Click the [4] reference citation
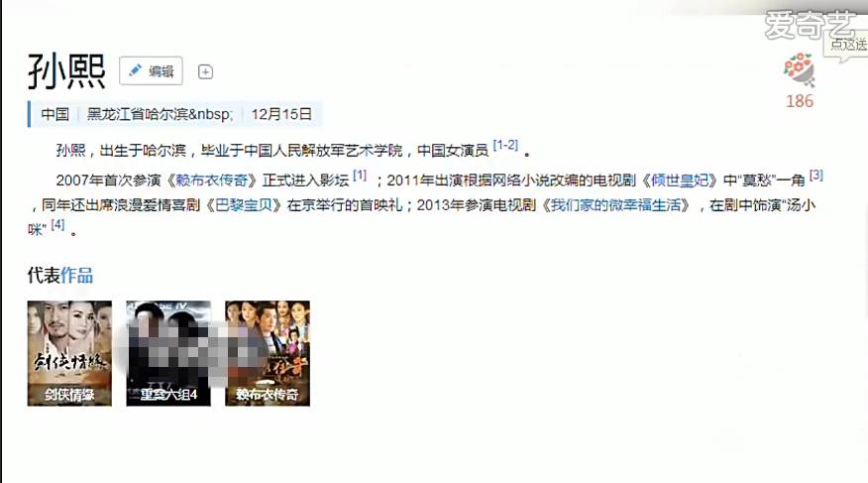The width and height of the screenshot is (868, 483). [x=57, y=224]
